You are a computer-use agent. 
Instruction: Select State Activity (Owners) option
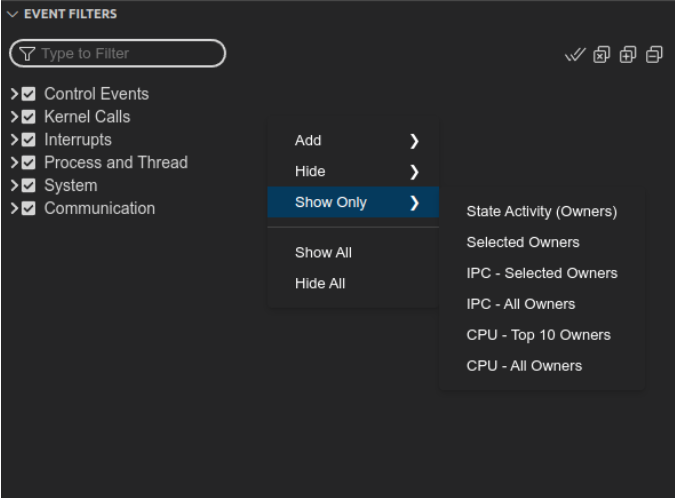point(542,211)
